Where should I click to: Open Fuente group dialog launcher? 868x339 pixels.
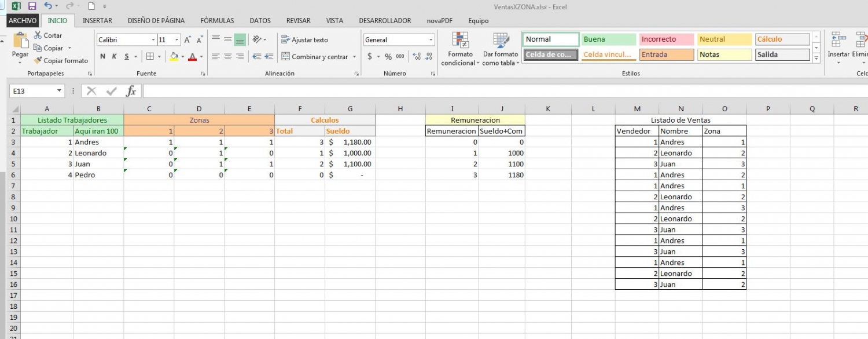pos(203,74)
